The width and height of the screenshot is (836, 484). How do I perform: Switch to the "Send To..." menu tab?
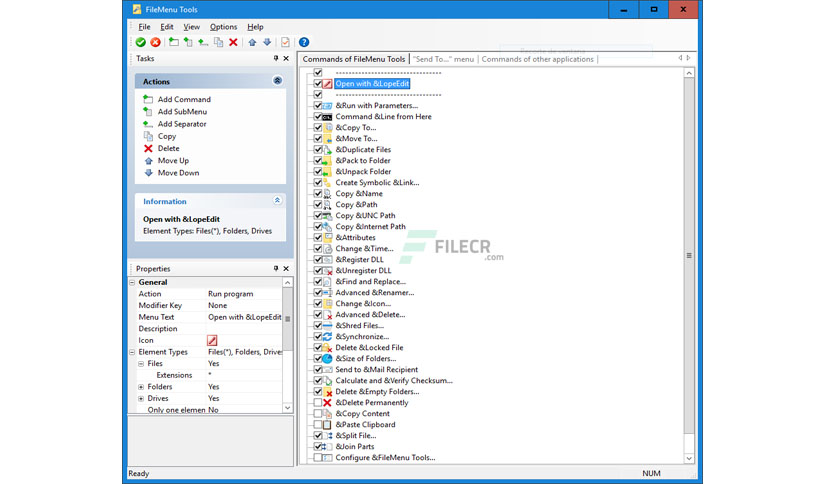(444, 59)
